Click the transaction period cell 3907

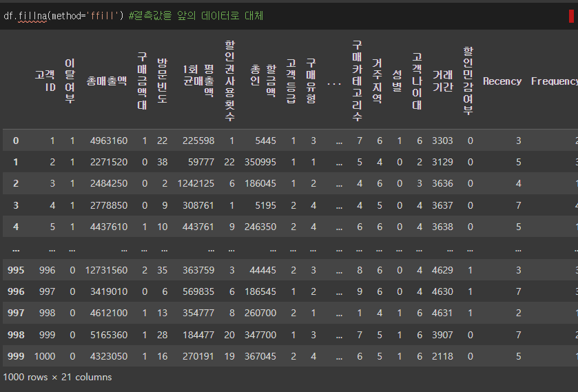[442, 335]
